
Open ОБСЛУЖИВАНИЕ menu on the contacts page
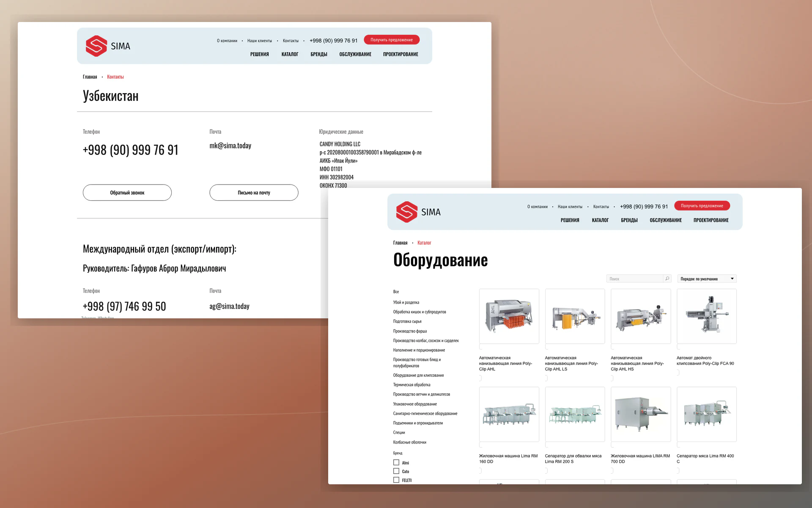click(355, 54)
